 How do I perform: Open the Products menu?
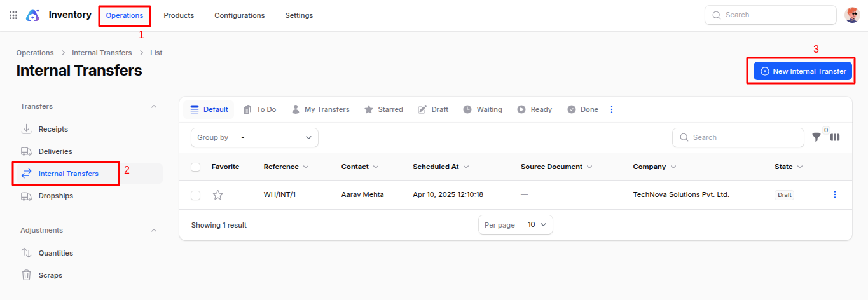[x=179, y=15]
